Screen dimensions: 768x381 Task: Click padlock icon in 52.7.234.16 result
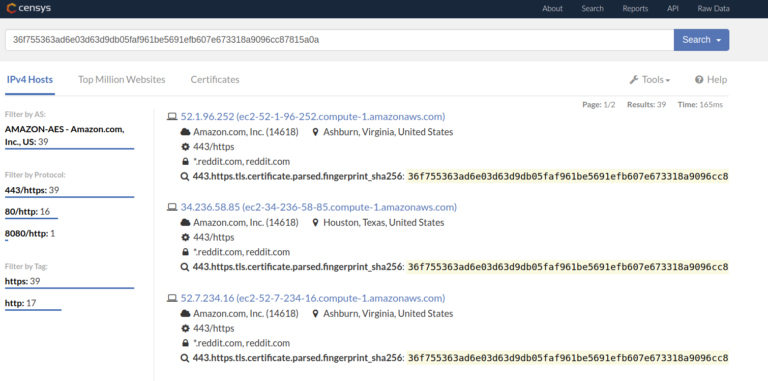click(185, 343)
